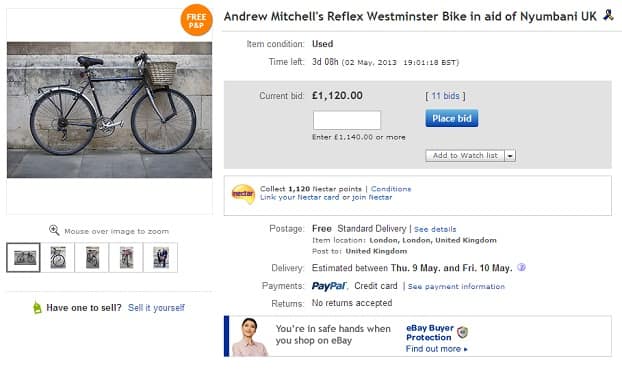Screen dimensions: 622x373
Task: Click the delivery estimate help question icon
Action: [522, 267]
